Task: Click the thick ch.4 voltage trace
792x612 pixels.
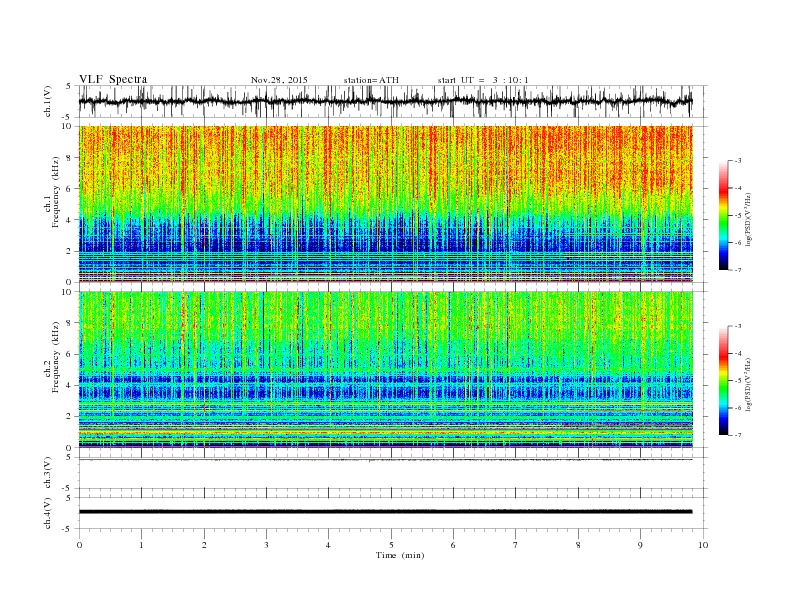Action: 385,512
